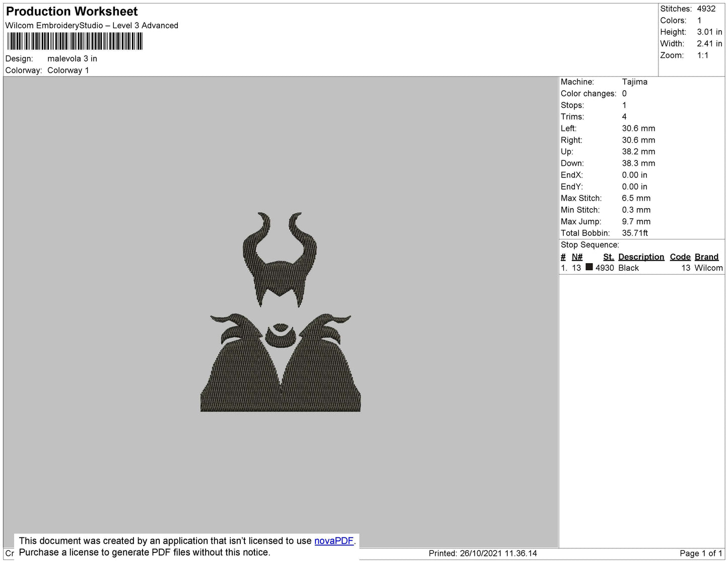Viewport: 728px width, 563px height.
Task: Select the "30.6 mm" value beside Left
Action: pyautogui.click(x=639, y=129)
